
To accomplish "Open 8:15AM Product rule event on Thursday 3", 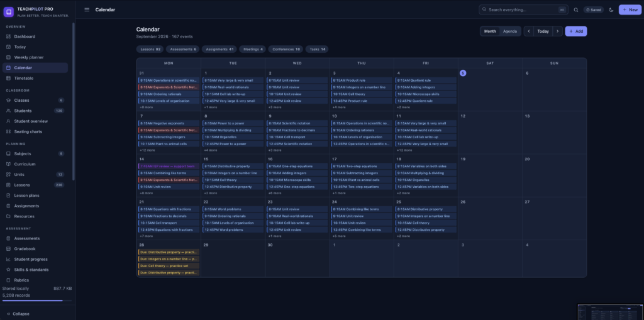I will 362,80.
